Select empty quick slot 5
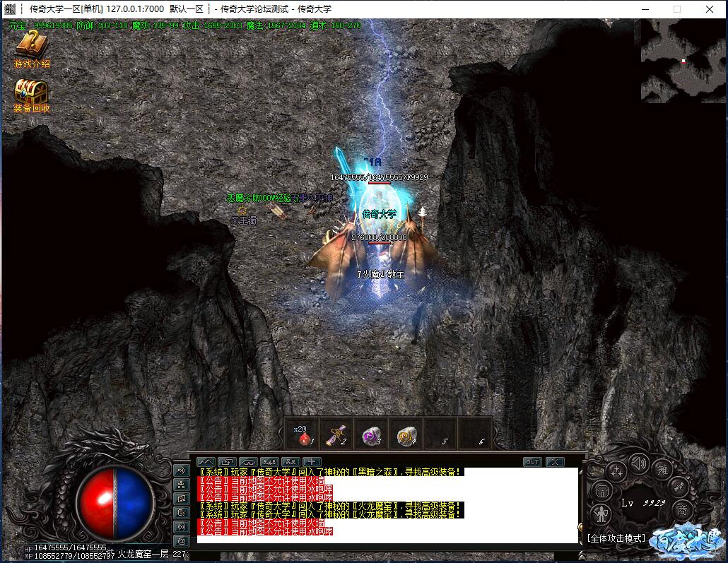The image size is (728, 563). [x=440, y=435]
